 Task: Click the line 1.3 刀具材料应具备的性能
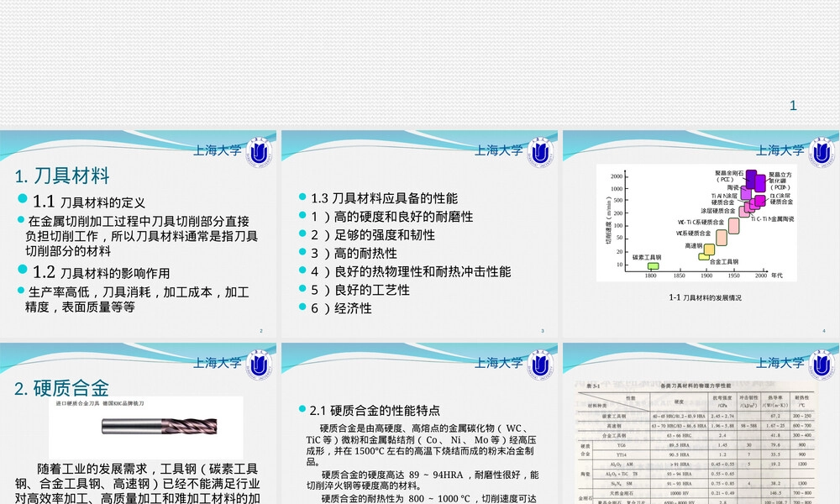click(x=384, y=198)
